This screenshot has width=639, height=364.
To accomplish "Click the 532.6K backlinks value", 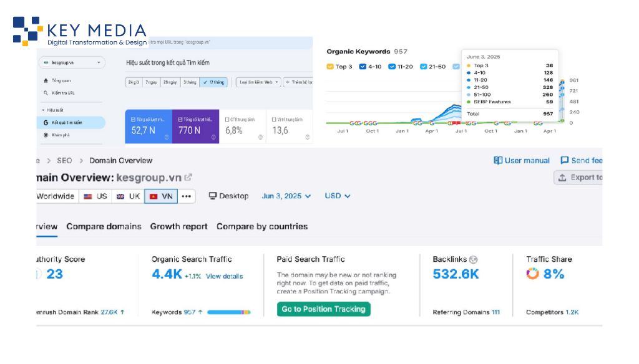I will 456,274.
